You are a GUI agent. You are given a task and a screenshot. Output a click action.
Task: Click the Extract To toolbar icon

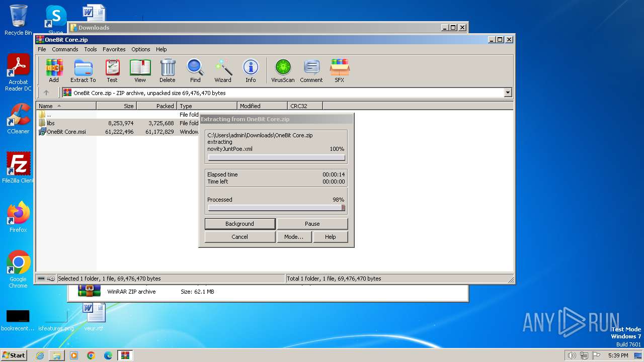tap(83, 70)
